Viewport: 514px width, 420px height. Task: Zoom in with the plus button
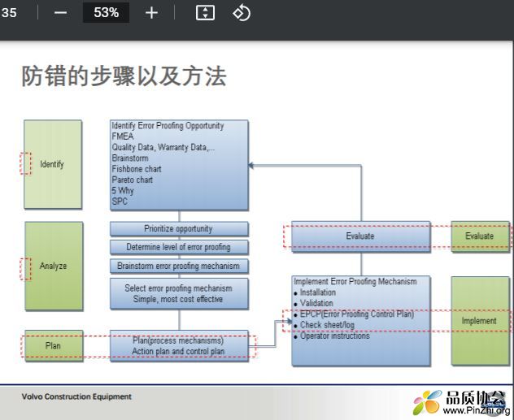(x=151, y=13)
